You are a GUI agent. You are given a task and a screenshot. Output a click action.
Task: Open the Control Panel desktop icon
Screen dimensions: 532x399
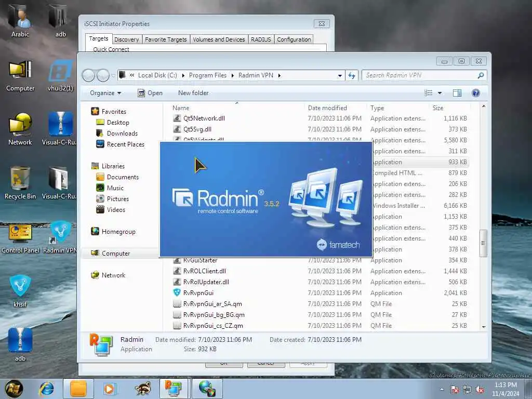20,237
